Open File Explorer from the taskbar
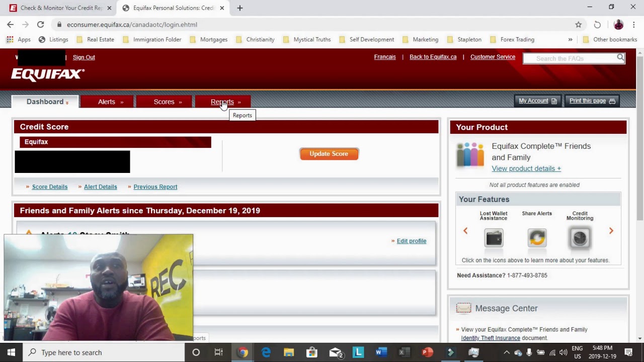Viewport: 644px width, 362px height. [289, 352]
